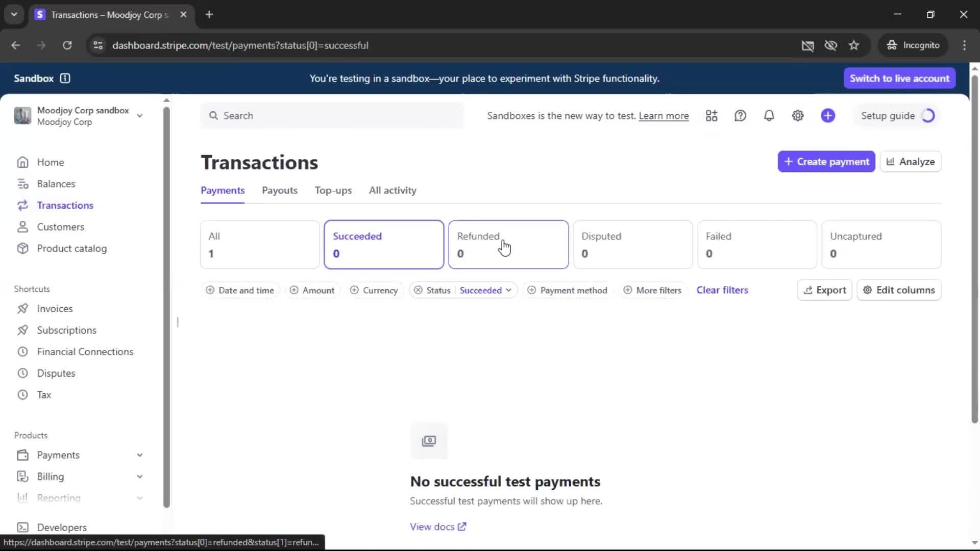Switch to the All activity tab
This screenshot has width=980, height=551.
[x=392, y=190]
